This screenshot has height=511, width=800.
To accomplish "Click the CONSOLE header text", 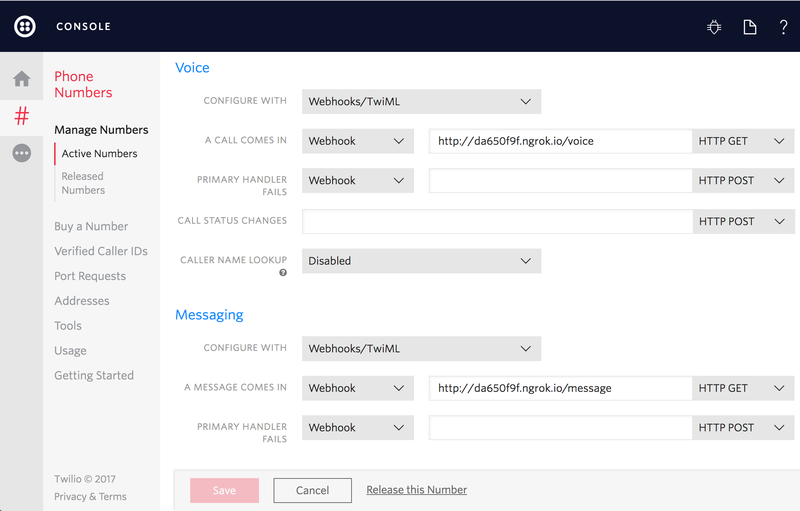I will coord(83,27).
